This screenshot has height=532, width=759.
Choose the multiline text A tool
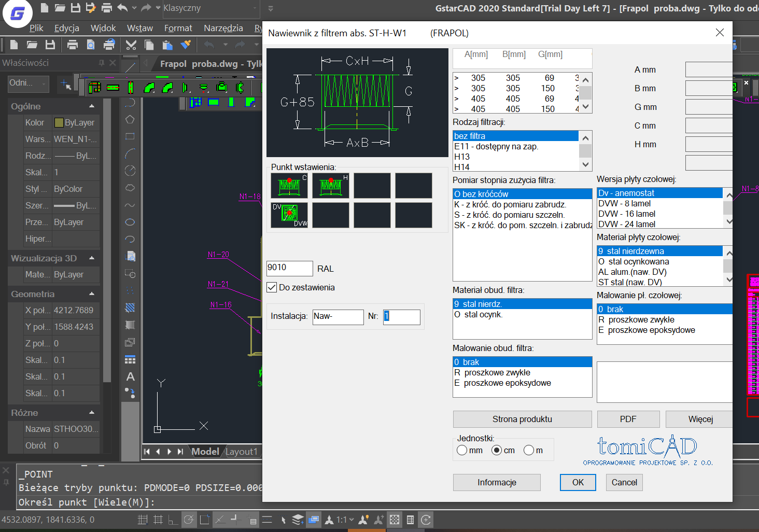[130, 376]
